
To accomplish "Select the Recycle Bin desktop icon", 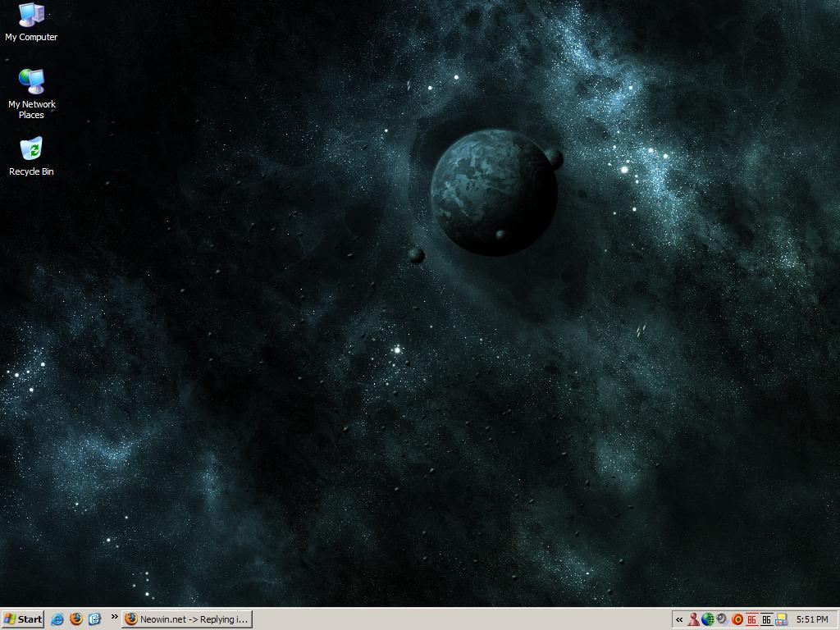I will pos(31,151).
